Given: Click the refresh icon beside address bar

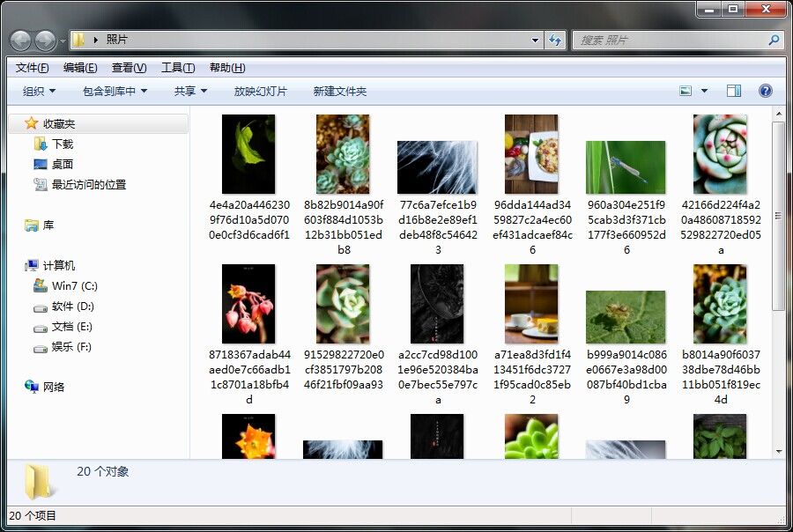Looking at the screenshot, I should coord(555,40).
